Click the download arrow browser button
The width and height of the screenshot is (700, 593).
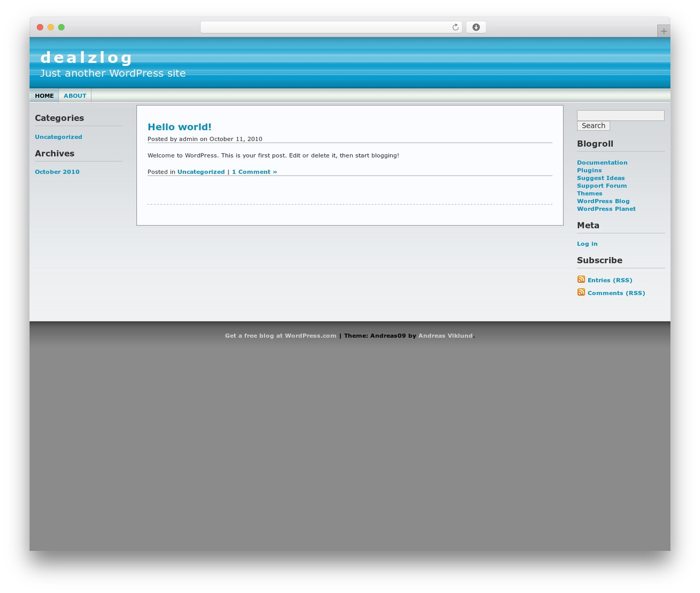(476, 27)
